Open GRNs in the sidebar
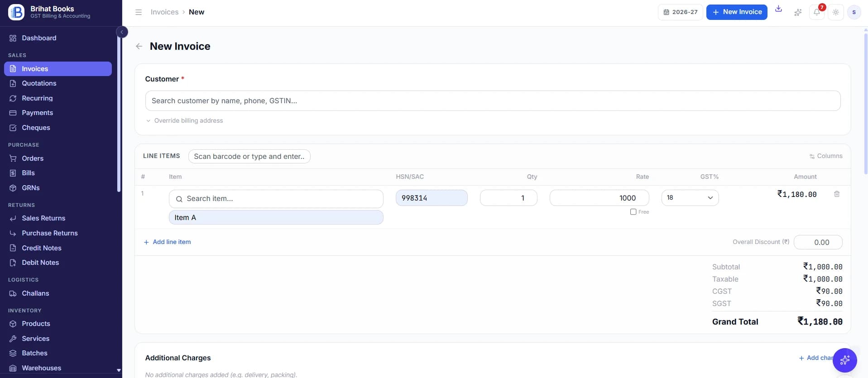Image resolution: width=868 pixels, height=378 pixels. [x=58, y=188]
